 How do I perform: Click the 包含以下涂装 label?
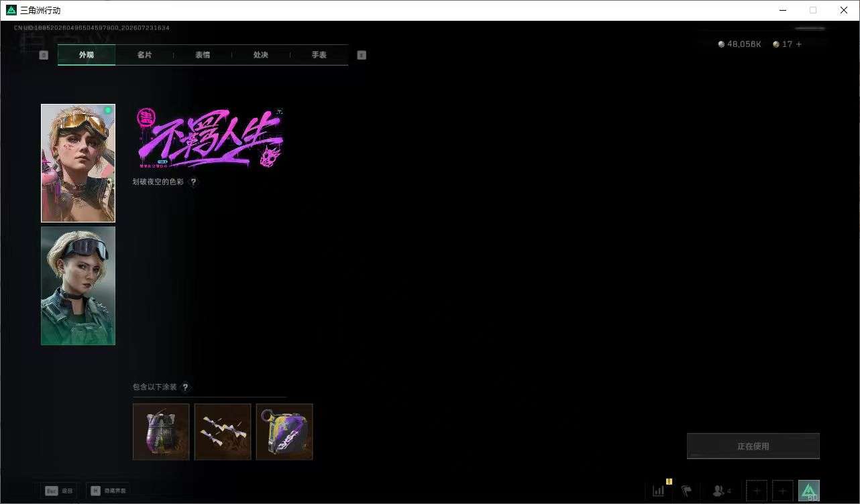pyautogui.click(x=155, y=387)
